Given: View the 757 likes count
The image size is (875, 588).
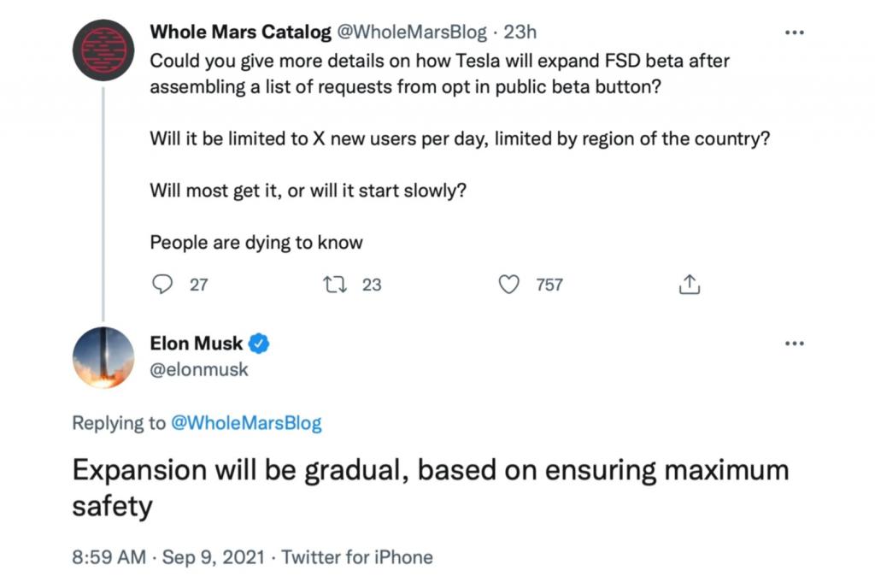Looking at the screenshot, I should [549, 285].
